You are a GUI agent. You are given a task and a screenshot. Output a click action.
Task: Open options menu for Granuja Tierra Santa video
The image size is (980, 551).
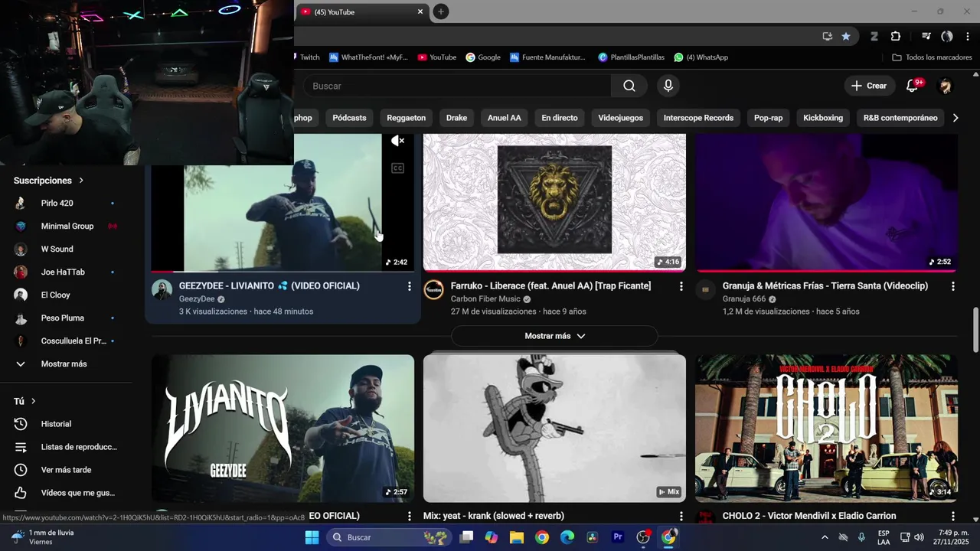[x=952, y=286]
